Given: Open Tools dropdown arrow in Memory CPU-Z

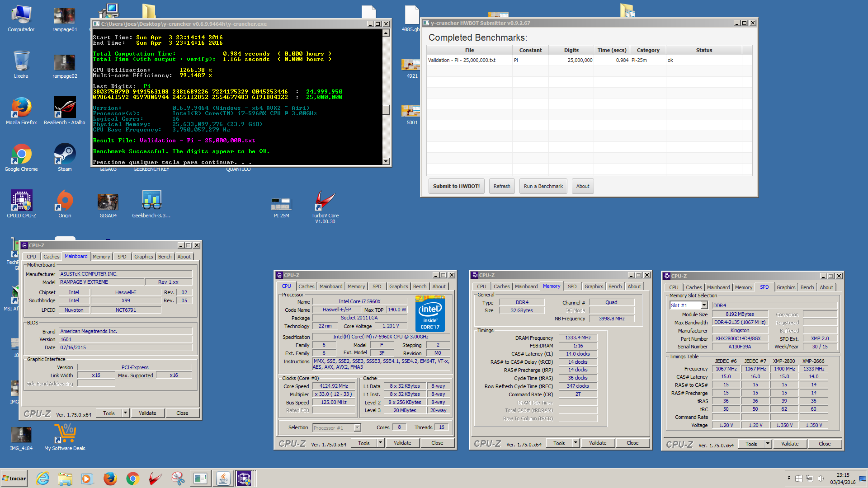Looking at the screenshot, I should (576, 443).
